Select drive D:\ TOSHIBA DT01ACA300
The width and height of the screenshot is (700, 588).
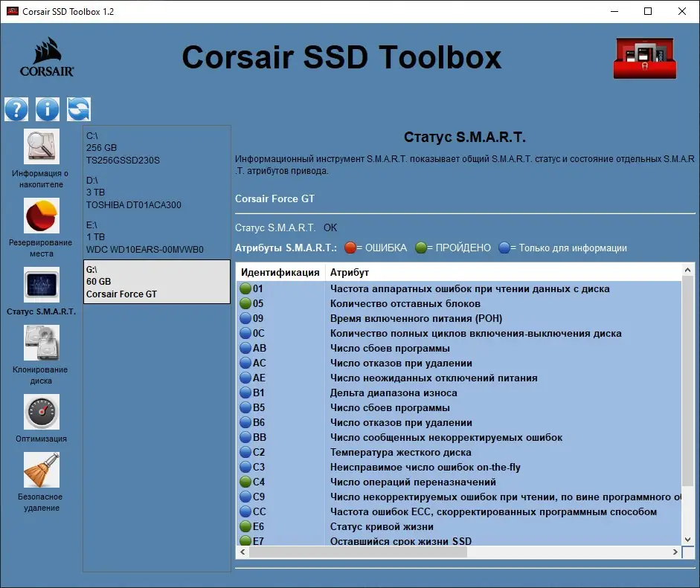pyautogui.click(x=157, y=193)
